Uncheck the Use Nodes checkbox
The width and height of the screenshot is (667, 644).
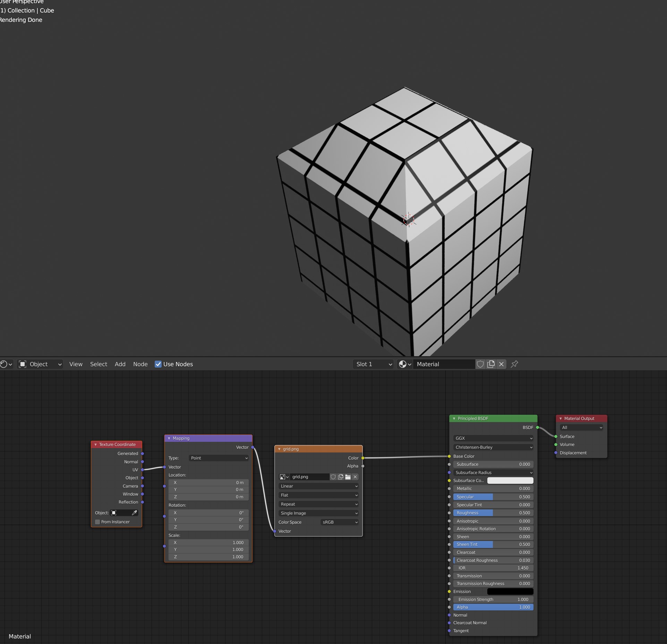(159, 364)
